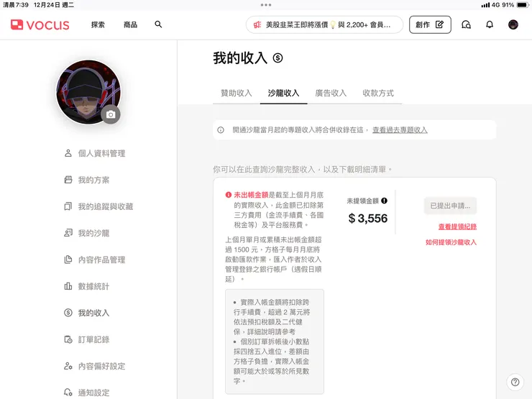
Task: Open the notifications bell
Action: point(490,24)
